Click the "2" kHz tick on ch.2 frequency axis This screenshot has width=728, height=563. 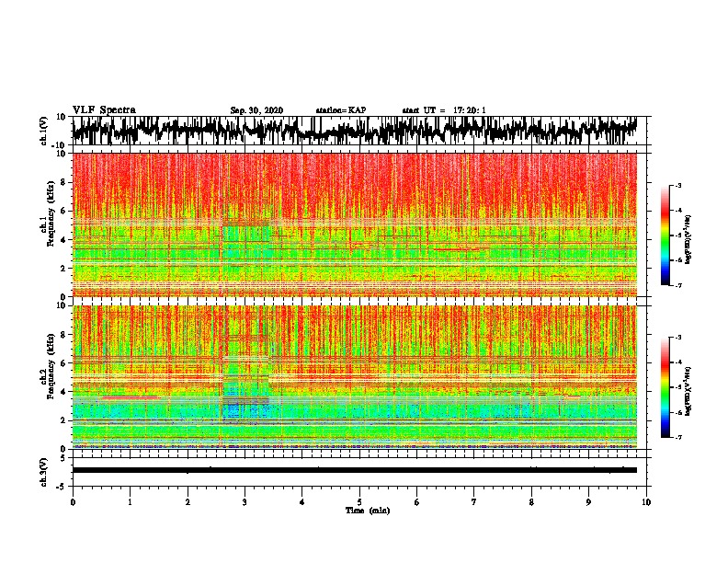click(64, 420)
